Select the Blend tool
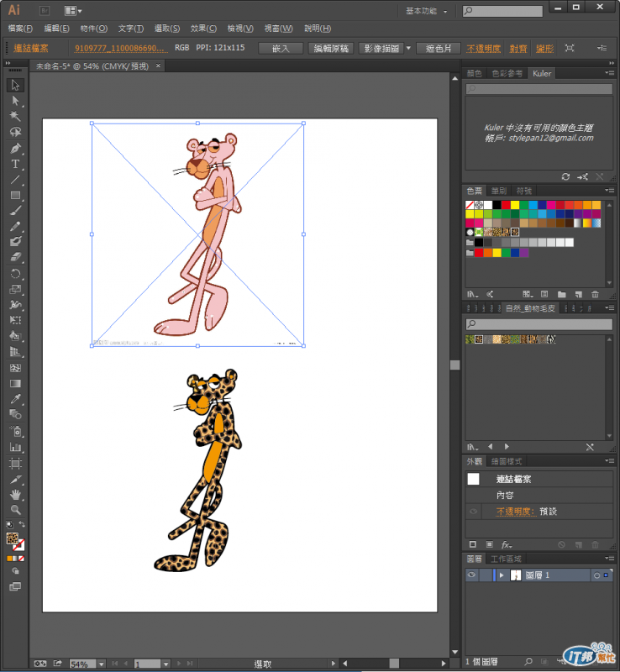The width and height of the screenshot is (620, 672). [15, 414]
